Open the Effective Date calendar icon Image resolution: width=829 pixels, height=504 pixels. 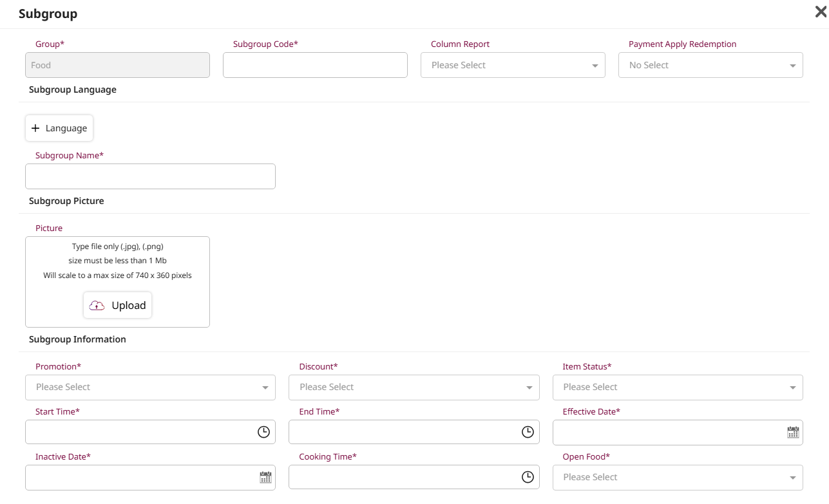[x=793, y=432]
